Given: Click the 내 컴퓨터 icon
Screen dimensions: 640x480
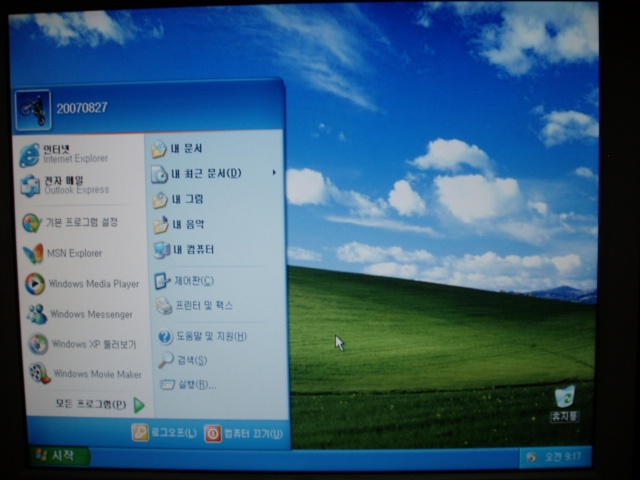Looking at the screenshot, I should click(x=162, y=250).
